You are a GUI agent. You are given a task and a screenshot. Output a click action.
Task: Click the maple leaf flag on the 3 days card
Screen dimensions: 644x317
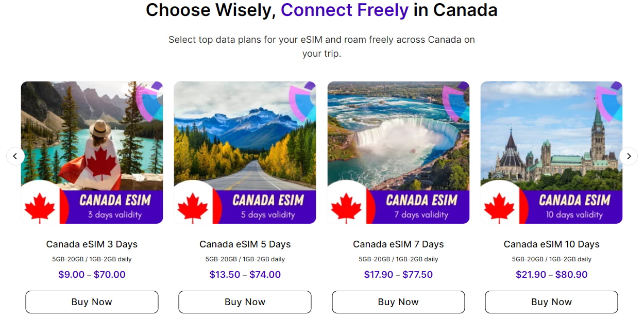pyautogui.click(x=40, y=207)
